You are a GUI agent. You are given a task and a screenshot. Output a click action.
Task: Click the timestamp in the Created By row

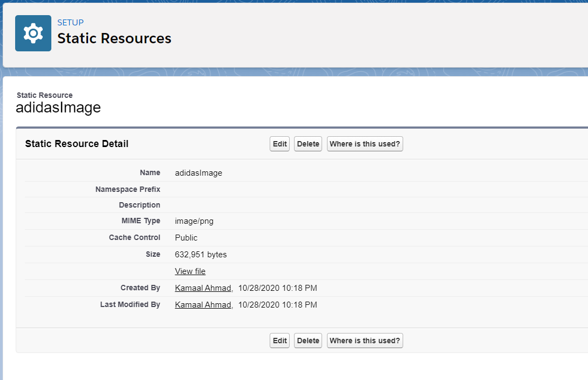pyautogui.click(x=277, y=288)
